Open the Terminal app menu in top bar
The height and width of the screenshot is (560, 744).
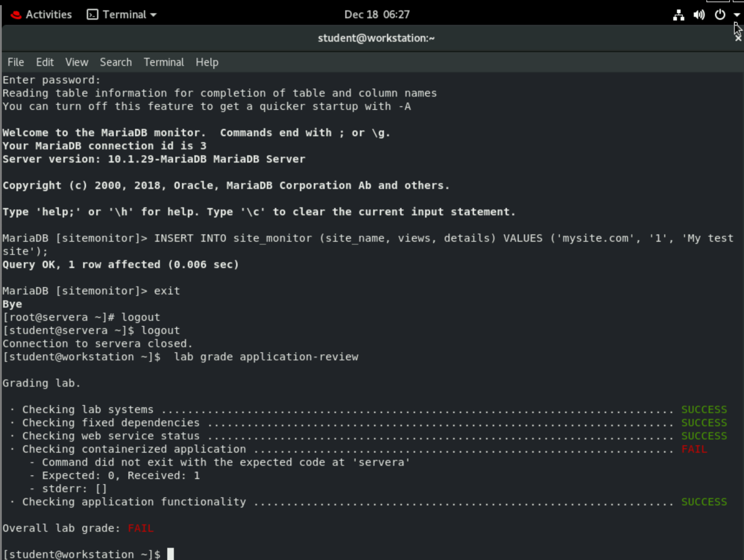[121, 15]
